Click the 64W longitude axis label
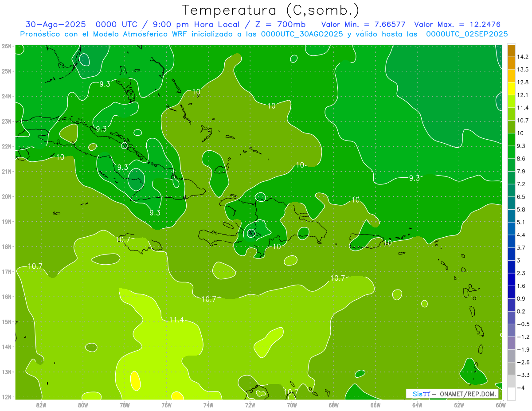 pyautogui.click(x=417, y=405)
